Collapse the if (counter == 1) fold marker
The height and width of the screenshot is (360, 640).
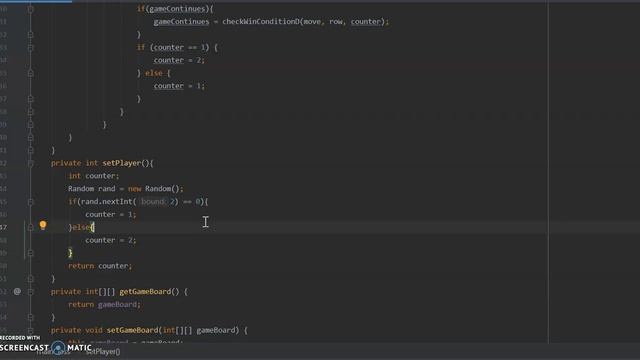pos(31,47)
